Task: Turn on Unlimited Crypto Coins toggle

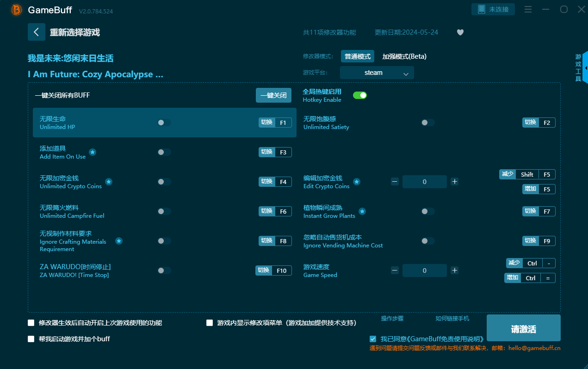Action: click(x=164, y=182)
